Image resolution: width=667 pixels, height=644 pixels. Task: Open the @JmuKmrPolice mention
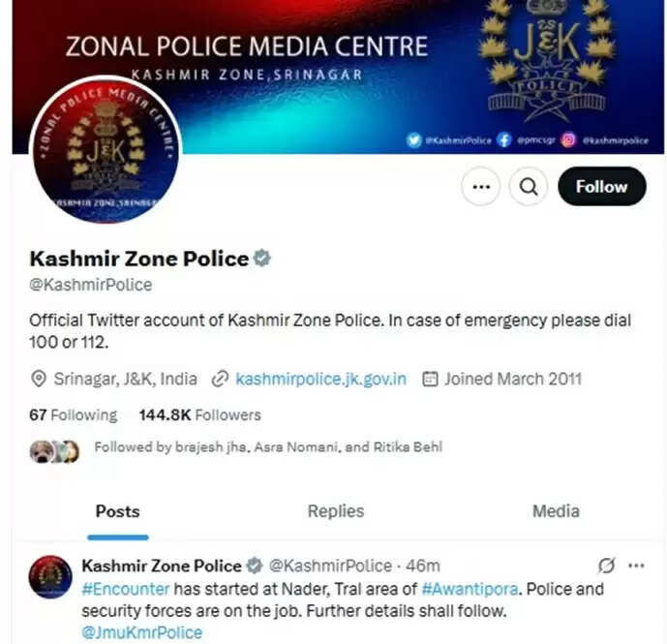pos(142,632)
